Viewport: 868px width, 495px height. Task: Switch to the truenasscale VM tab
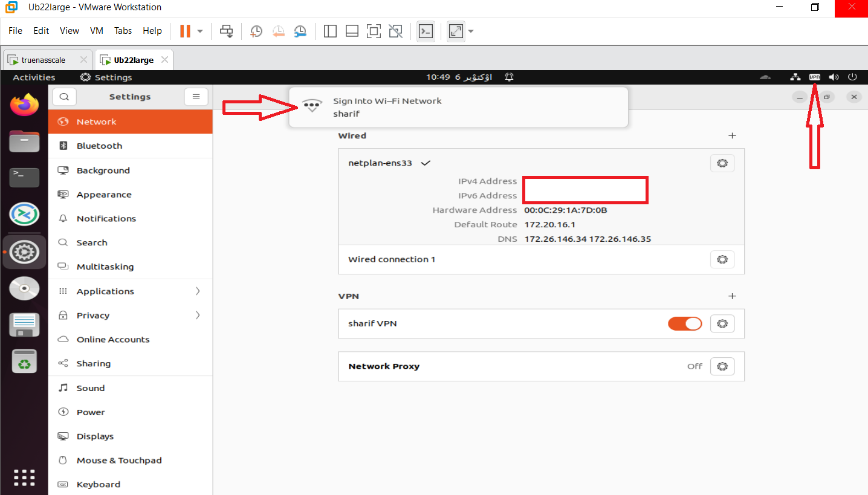click(44, 60)
